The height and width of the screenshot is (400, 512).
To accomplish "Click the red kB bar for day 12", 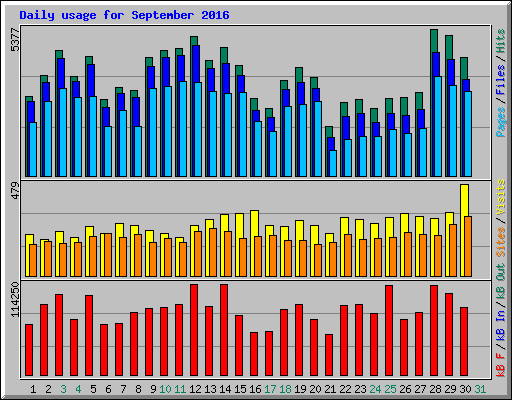I will tap(194, 330).
